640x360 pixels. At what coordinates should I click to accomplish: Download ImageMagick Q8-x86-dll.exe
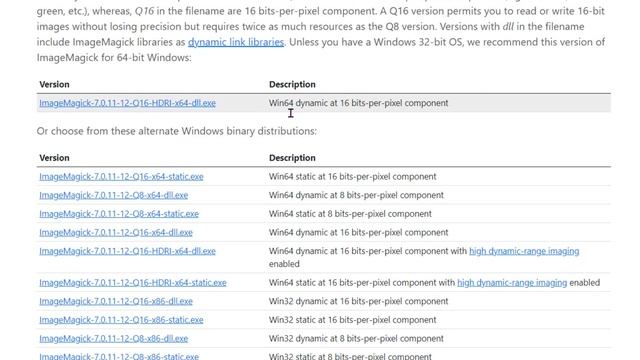113,338
